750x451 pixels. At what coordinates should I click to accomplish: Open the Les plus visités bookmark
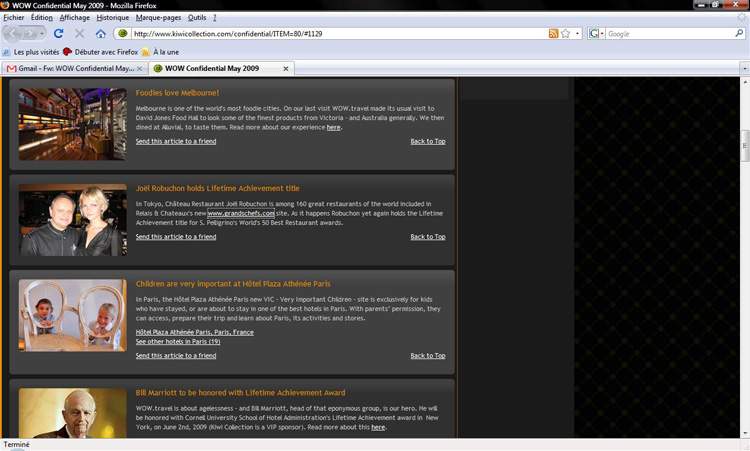[31, 52]
